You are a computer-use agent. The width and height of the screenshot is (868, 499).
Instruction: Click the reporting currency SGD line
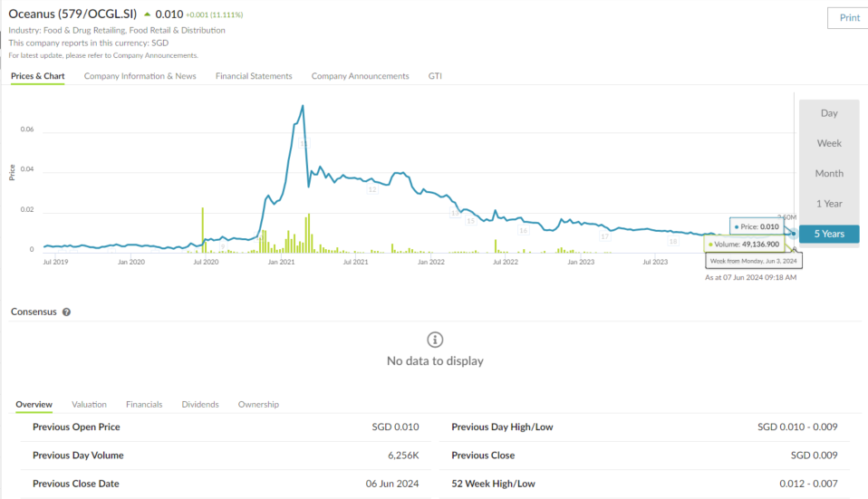point(89,43)
